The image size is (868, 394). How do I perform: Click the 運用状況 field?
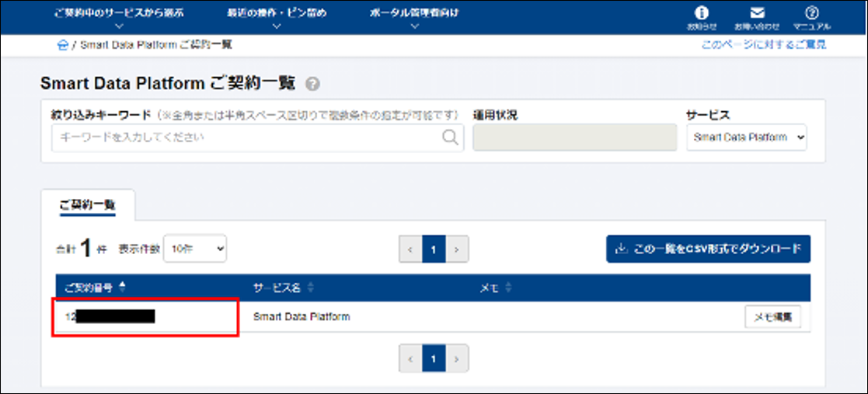pyautogui.click(x=574, y=138)
